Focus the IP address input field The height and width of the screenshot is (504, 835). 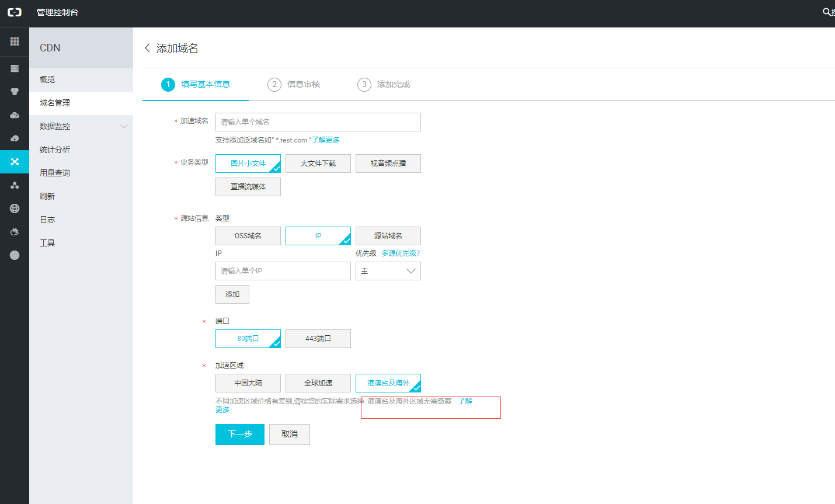(x=283, y=271)
